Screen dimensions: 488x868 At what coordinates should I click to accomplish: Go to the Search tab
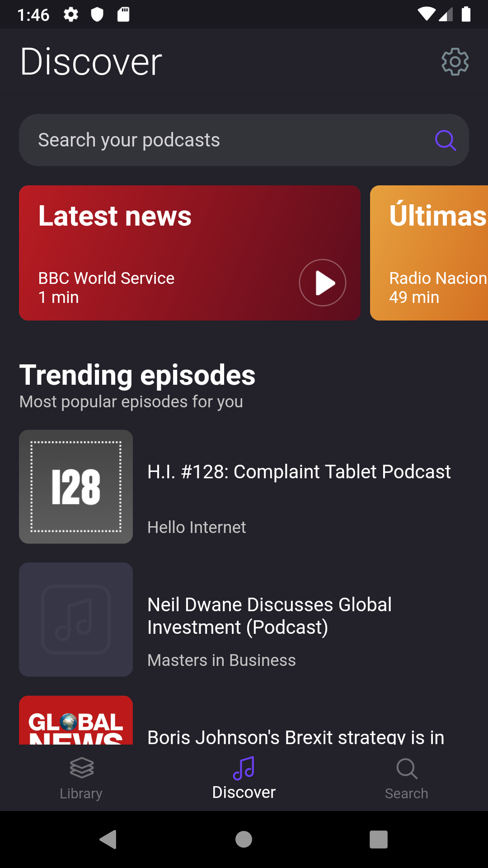pyautogui.click(x=407, y=778)
